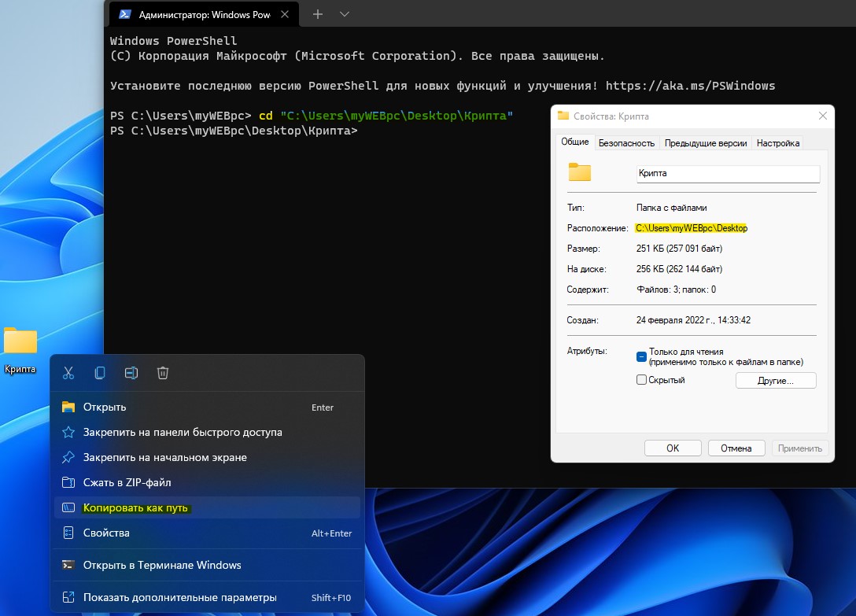Click the folder icon in Properties title bar
856x616 pixels.
[x=563, y=116]
